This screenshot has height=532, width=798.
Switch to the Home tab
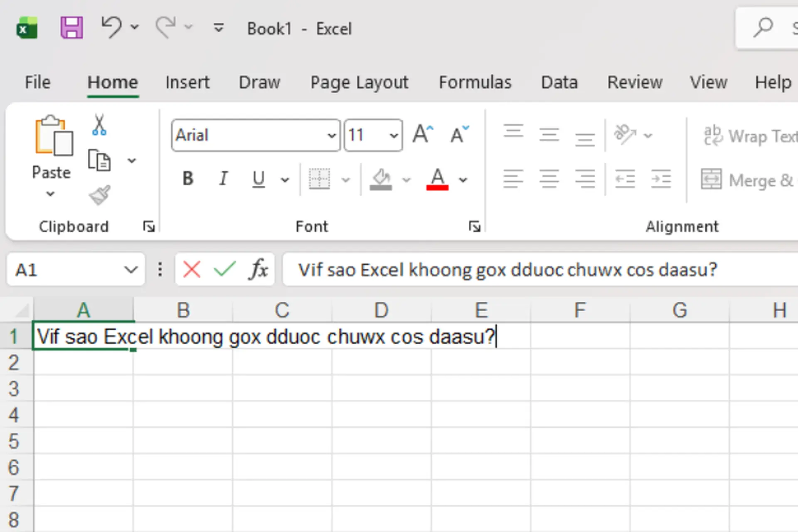click(x=113, y=82)
